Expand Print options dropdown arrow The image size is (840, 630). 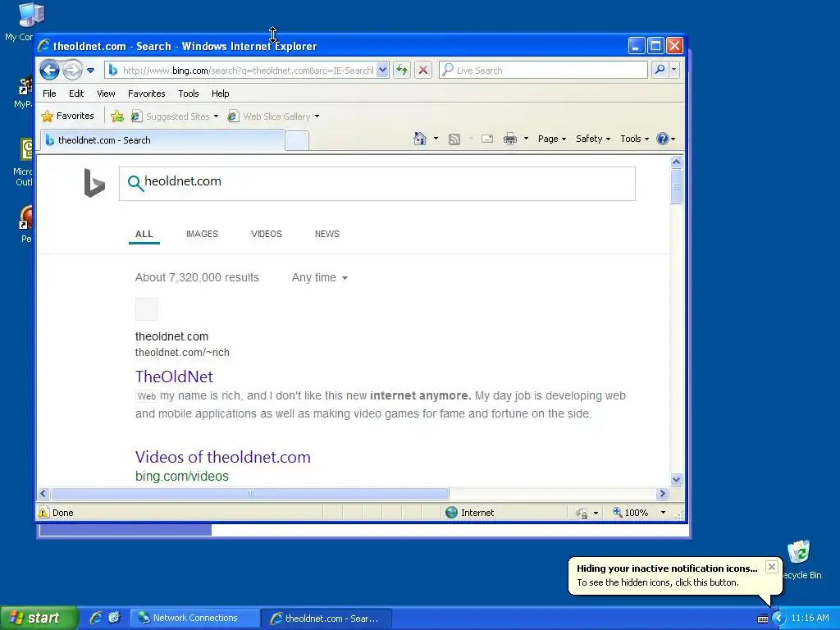[526, 139]
